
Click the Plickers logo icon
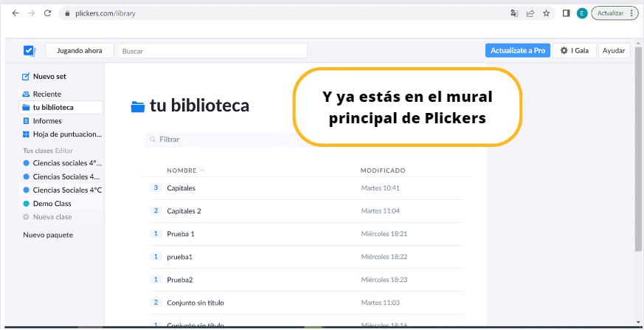tap(29, 50)
